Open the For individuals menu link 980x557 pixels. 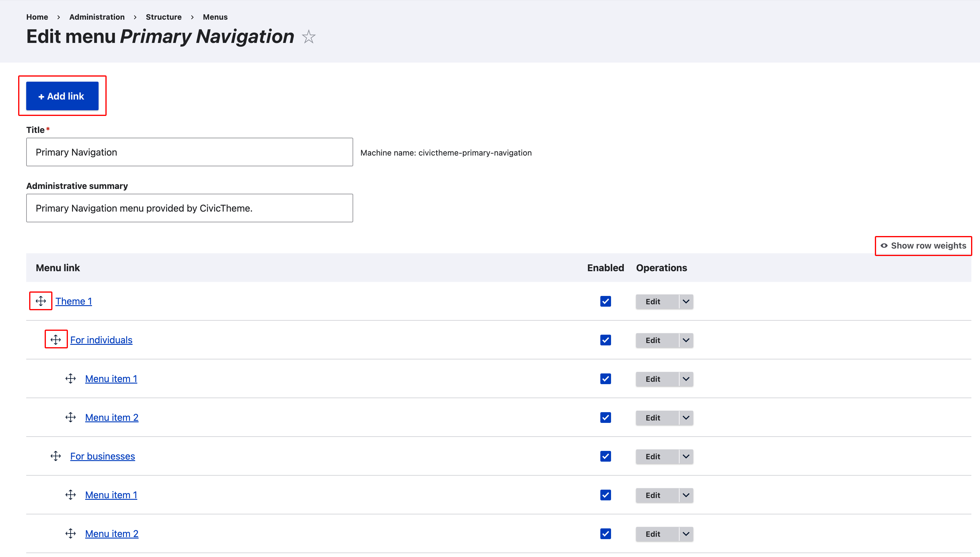(x=101, y=340)
